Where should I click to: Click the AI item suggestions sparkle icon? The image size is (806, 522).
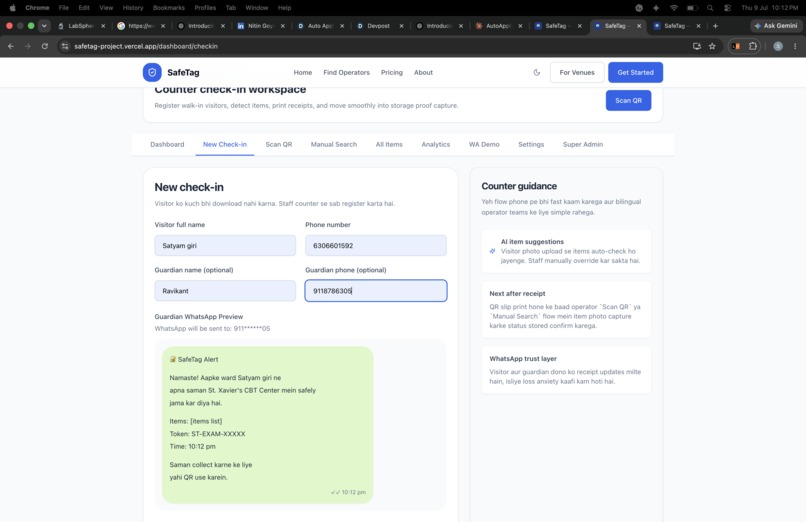tap(492, 251)
